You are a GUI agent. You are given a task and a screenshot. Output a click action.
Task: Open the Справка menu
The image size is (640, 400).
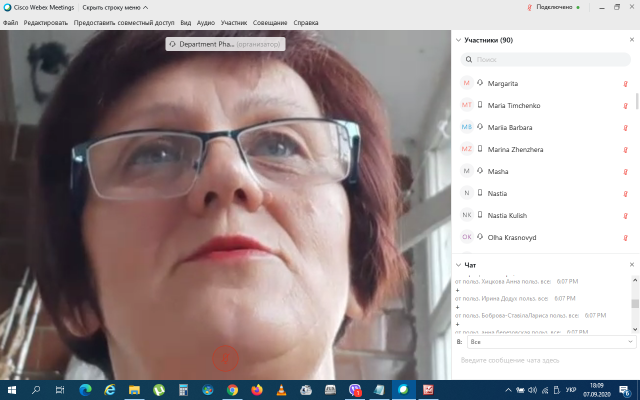click(x=306, y=23)
